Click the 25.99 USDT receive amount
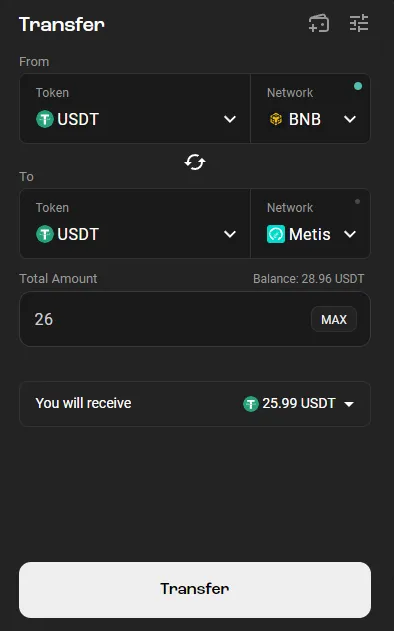The width and height of the screenshot is (394, 631). [x=299, y=403]
